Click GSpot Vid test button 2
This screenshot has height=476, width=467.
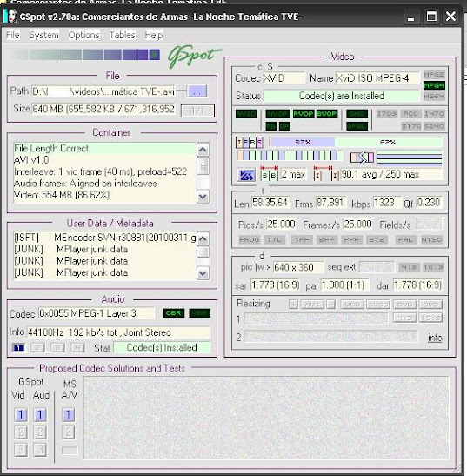pyautogui.click(x=21, y=432)
